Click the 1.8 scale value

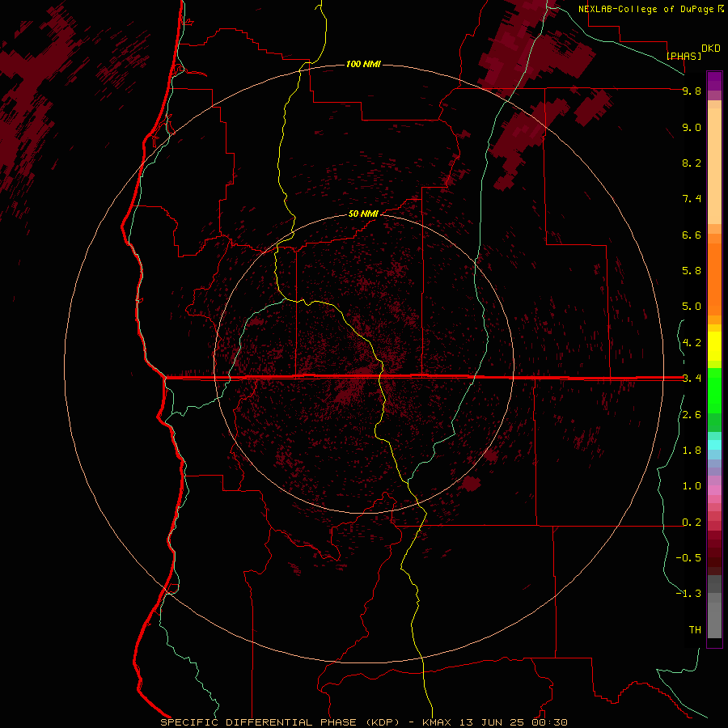point(692,451)
